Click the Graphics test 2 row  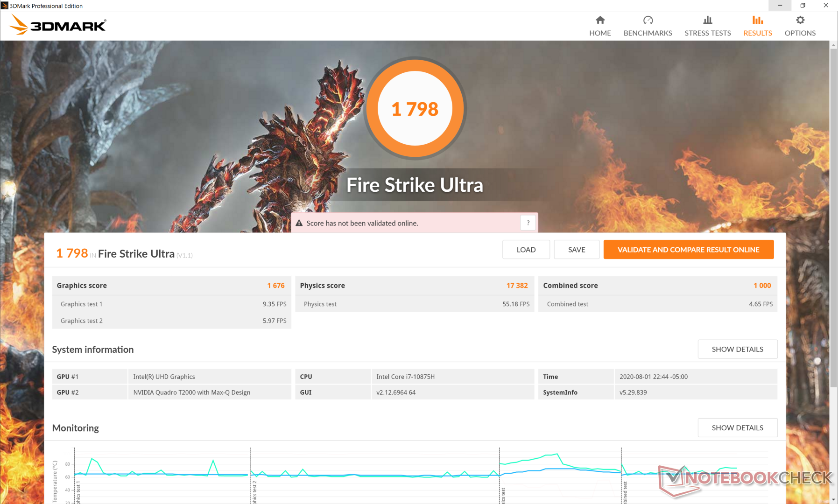(x=172, y=321)
